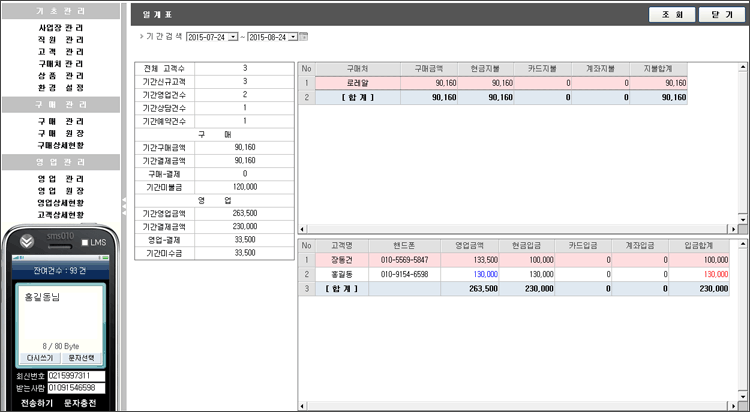Open 환경설정 from the sidebar
750x412 pixels.
[x=60, y=87]
